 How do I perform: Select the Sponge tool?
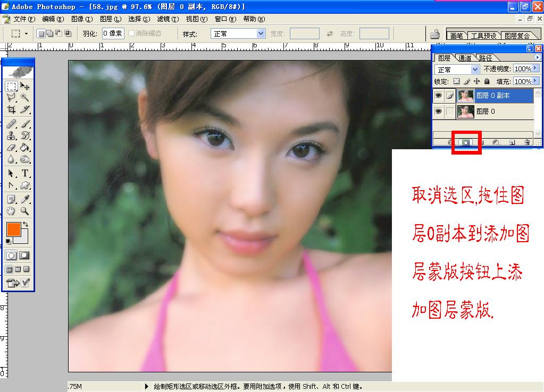coord(24,159)
